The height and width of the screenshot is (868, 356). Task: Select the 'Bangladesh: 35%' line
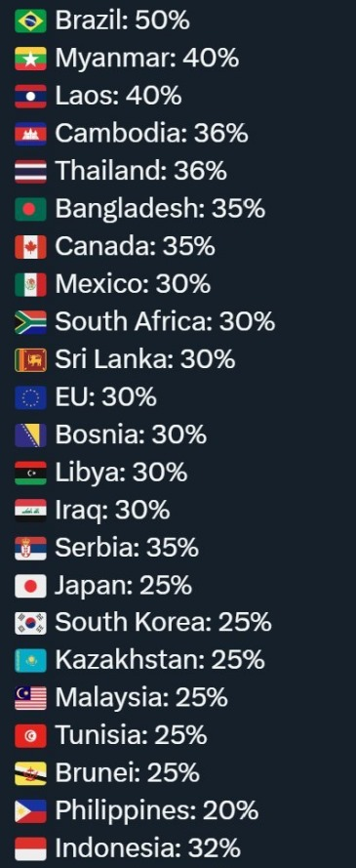coord(160,209)
